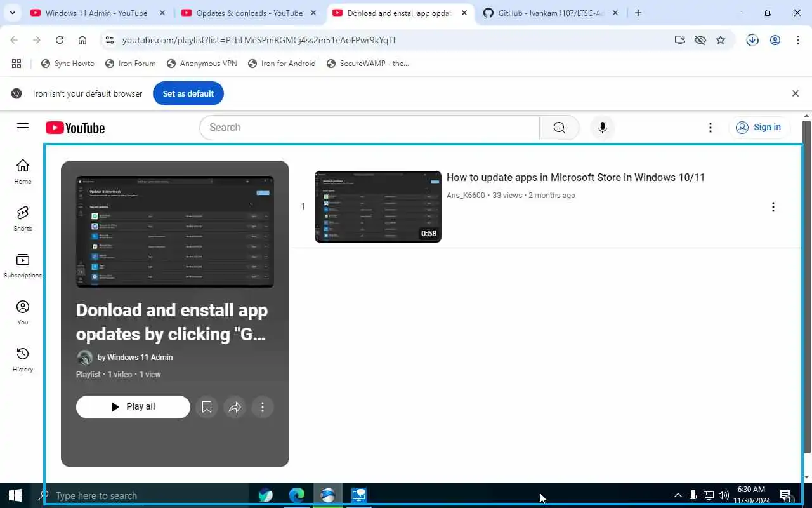Click the Set as default button
This screenshot has height=508, width=812.
(x=188, y=93)
